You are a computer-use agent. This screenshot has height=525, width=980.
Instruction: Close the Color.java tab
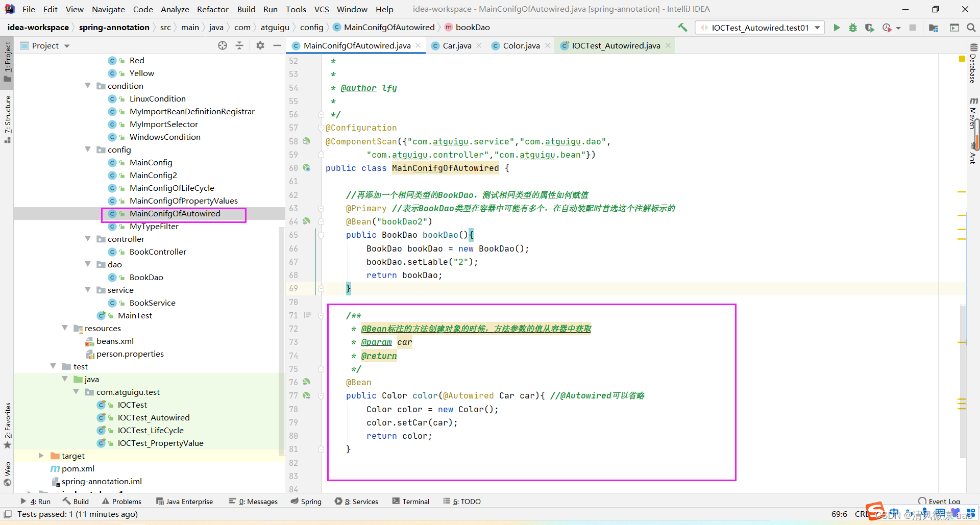pos(548,45)
